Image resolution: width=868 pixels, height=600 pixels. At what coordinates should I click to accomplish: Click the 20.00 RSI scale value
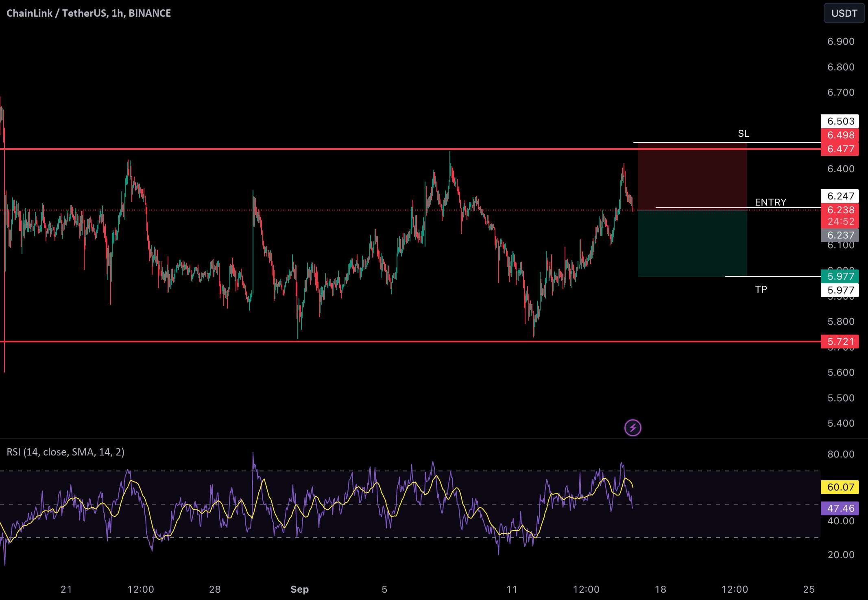[841, 555]
